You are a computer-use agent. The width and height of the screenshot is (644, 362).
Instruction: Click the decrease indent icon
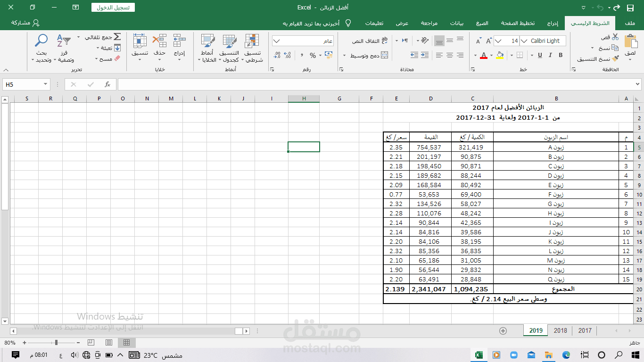point(426,55)
